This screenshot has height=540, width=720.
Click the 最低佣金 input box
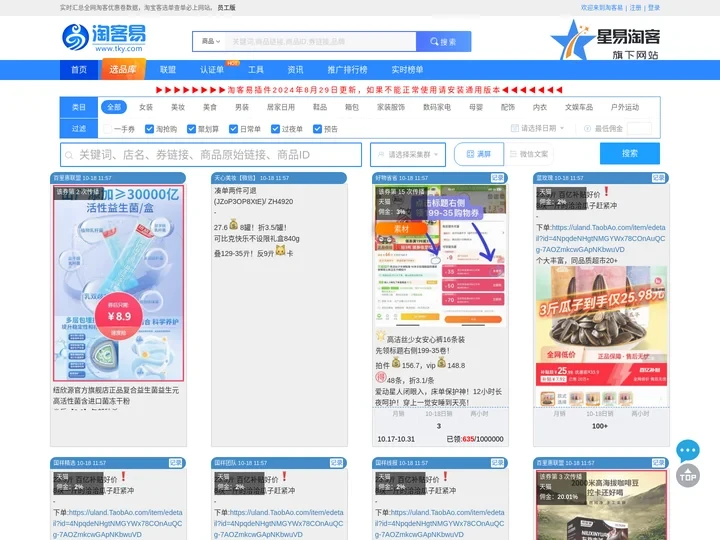click(639, 129)
